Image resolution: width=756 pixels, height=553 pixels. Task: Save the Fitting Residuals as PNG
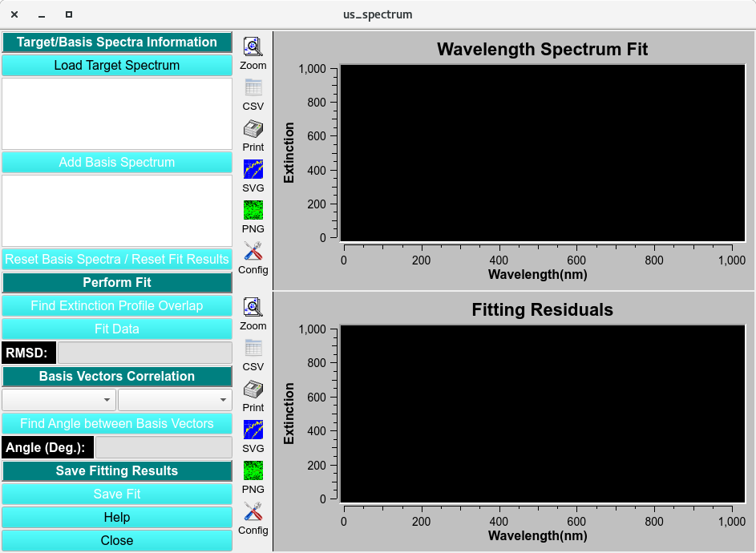pos(253,470)
